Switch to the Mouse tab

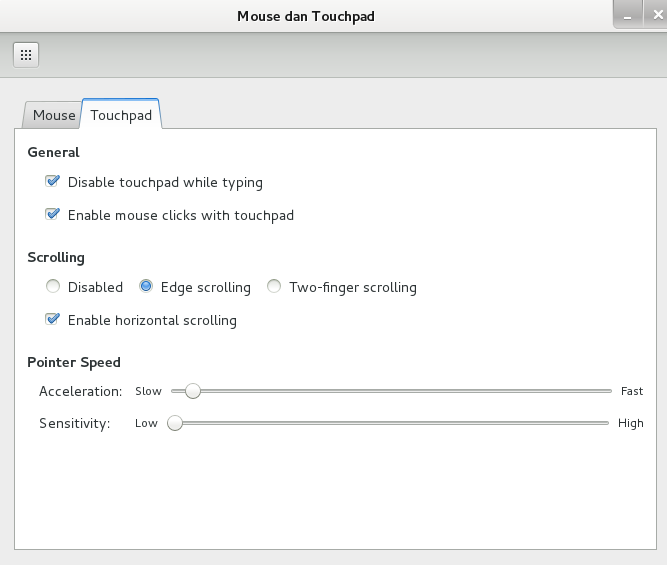[x=53, y=115]
